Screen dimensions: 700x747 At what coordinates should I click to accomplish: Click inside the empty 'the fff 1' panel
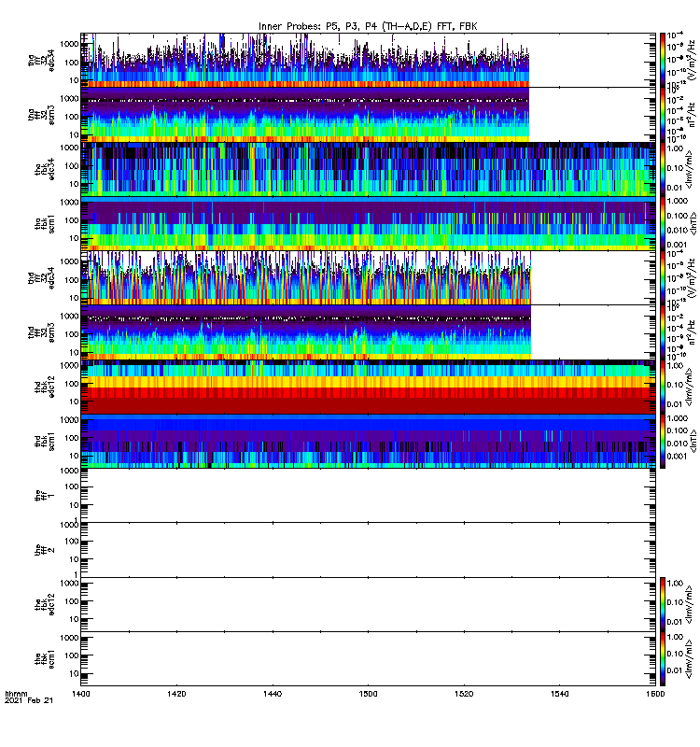click(368, 496)
